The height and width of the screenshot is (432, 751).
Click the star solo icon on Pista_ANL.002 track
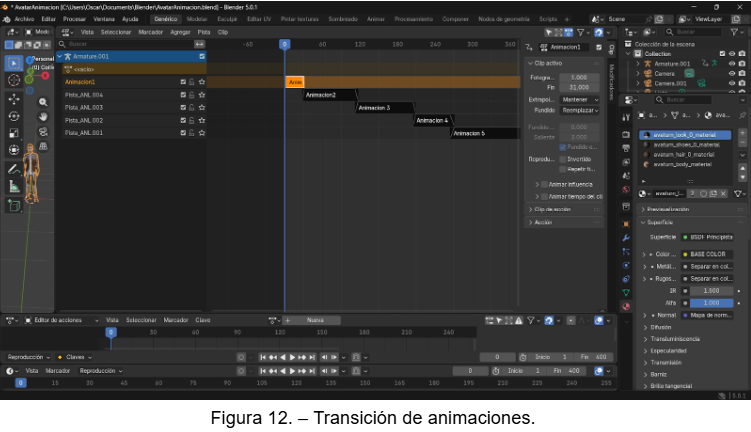(202, 120)
